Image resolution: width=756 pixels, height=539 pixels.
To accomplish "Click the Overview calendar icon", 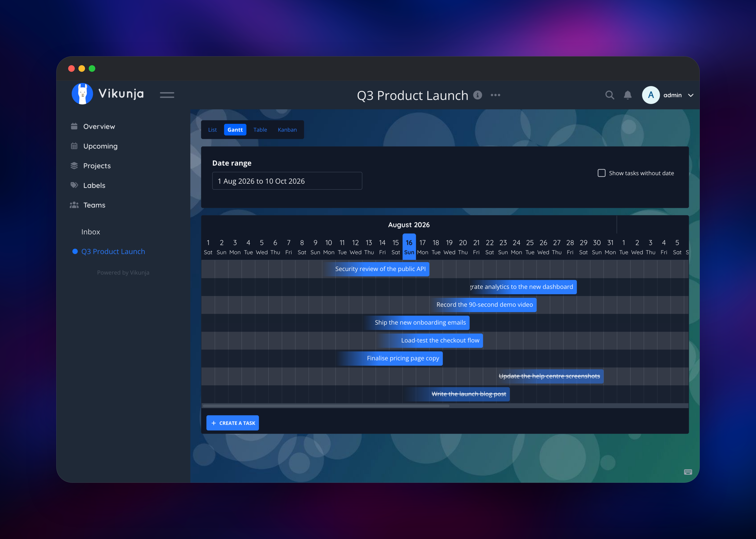I will 74,126.
